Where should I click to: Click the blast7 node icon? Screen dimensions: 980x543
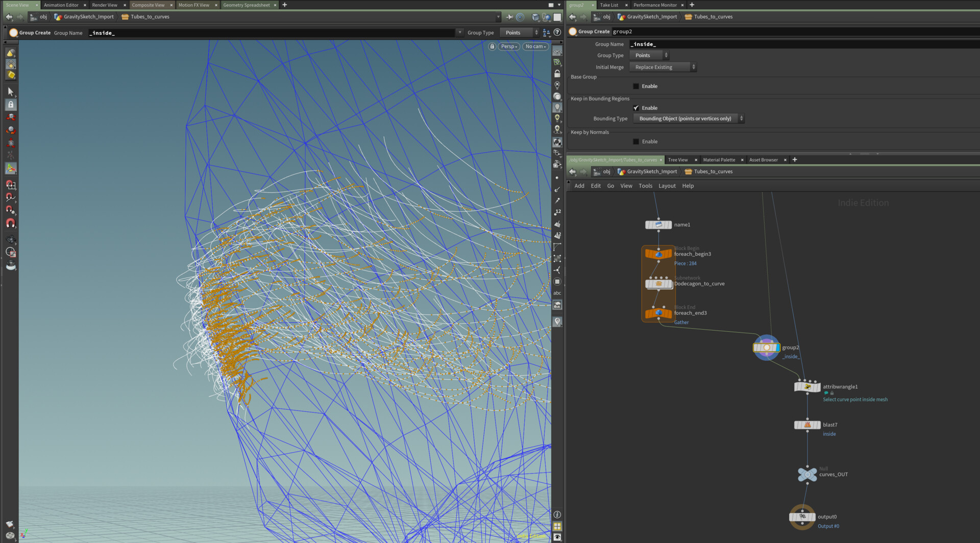(807, 425)
